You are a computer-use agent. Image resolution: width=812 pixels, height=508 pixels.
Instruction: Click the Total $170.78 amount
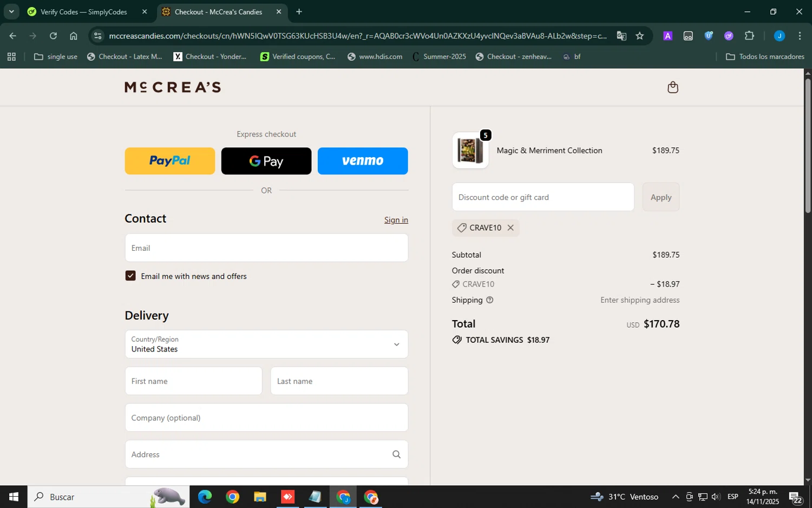[662, 324]
